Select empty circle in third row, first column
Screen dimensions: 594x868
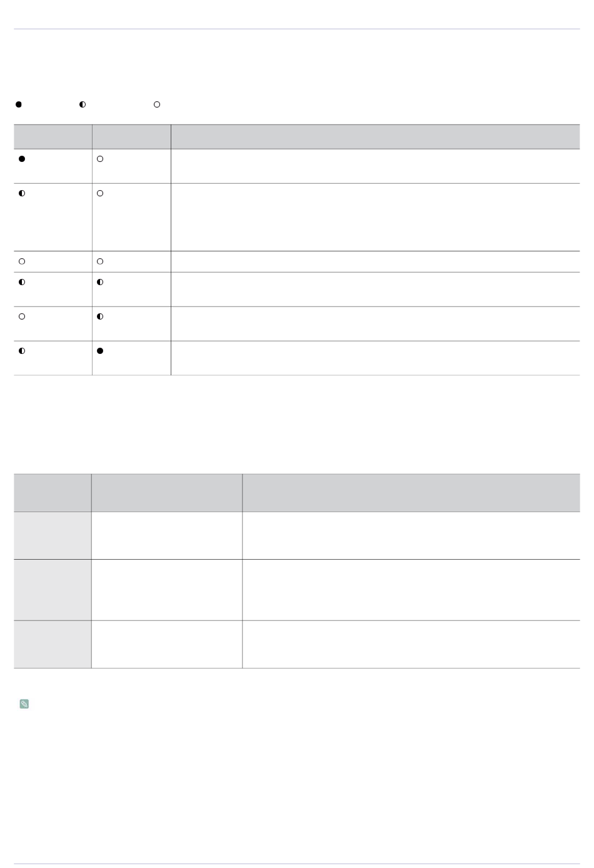[x=22, y=261]
